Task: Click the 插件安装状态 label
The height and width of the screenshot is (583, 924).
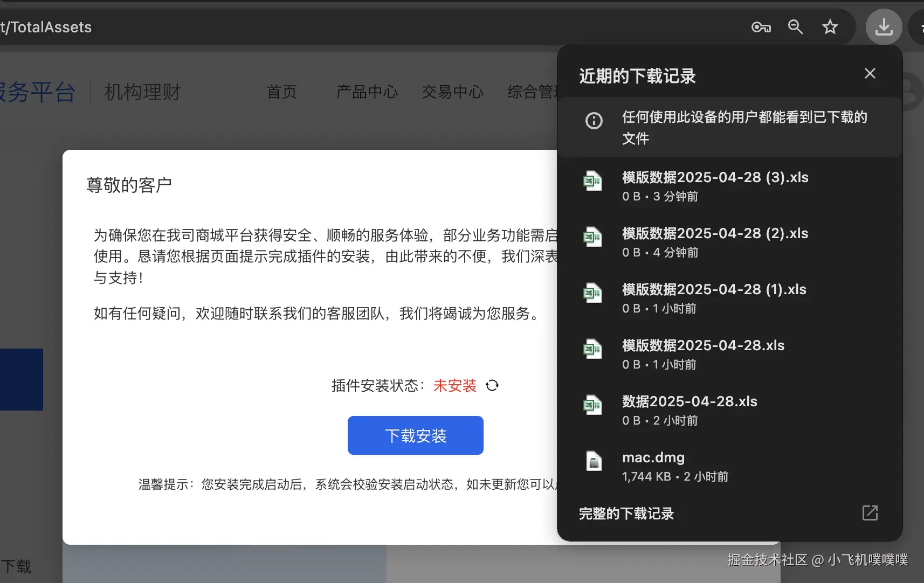Action: coord(378,385)
